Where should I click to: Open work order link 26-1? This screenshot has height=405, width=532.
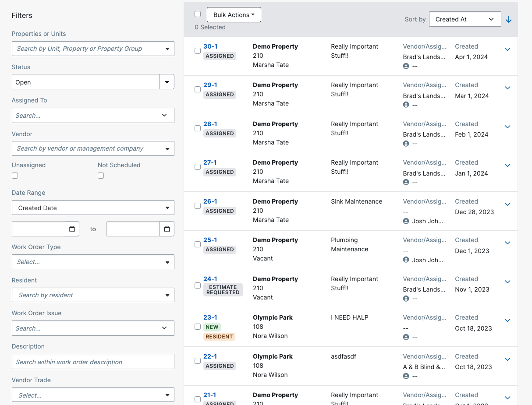pos(210,201)
